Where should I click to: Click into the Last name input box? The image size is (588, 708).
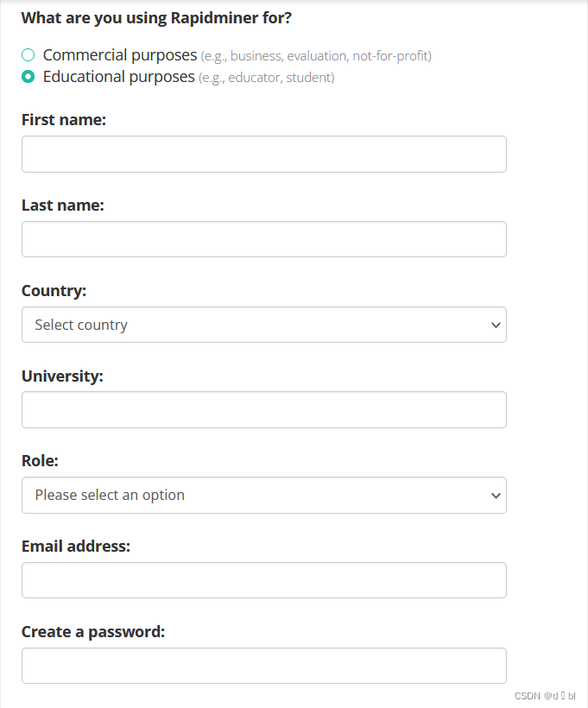[263, 239]
